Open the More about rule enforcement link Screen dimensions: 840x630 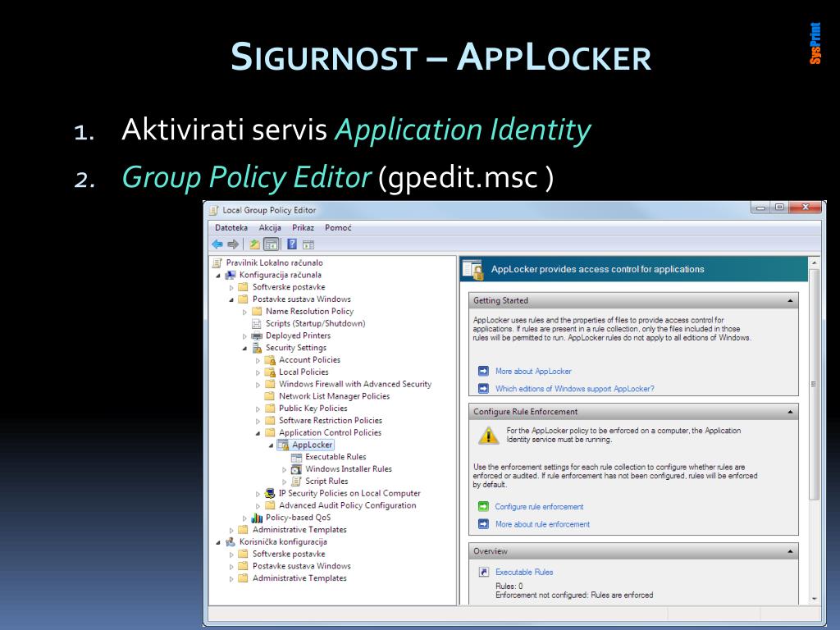(542, 524)
